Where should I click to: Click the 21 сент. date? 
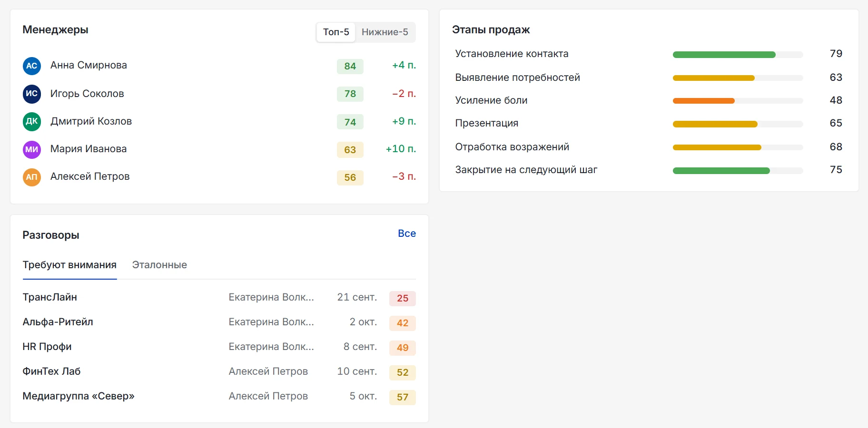[357, 297]
